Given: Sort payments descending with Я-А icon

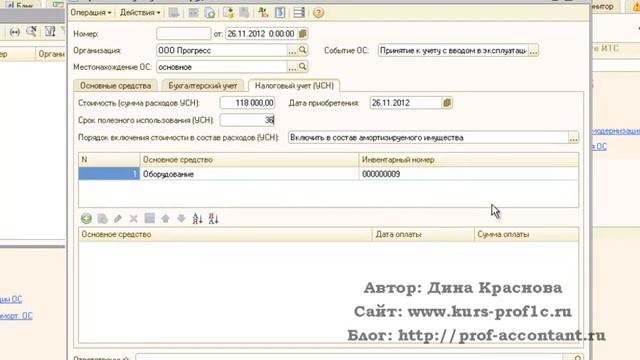Looking at the screenshot, I should tap(213, 219).
